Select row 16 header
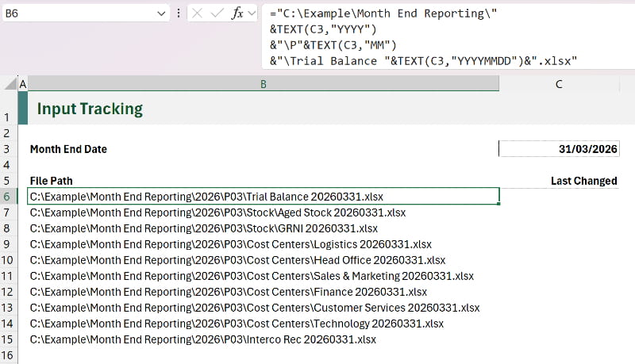The image size is (635, 364). tap(8, 355)
